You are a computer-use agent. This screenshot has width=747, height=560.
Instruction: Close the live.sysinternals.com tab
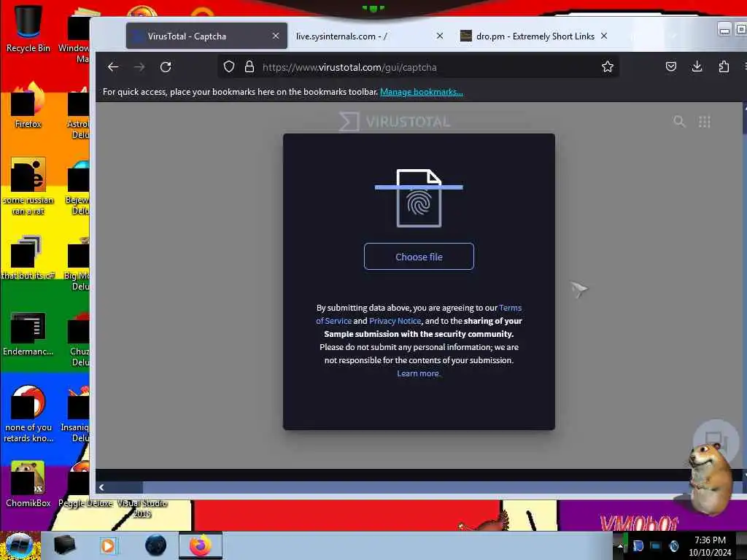tap(440, 36)
